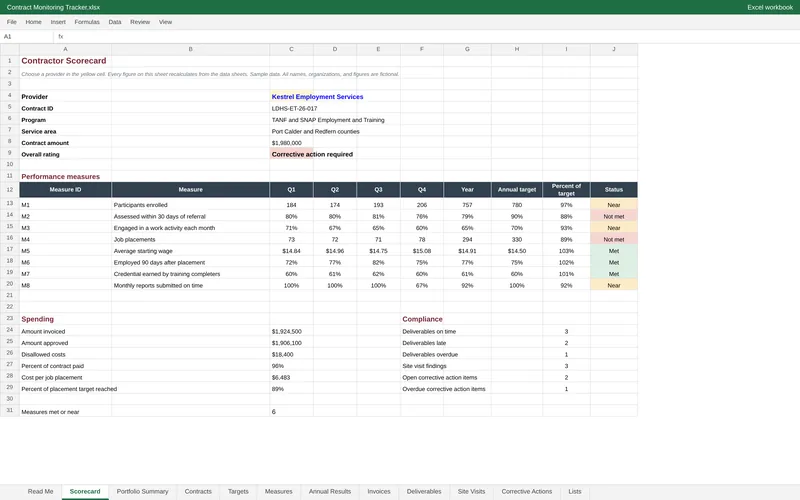Viewport: 800px width, 500px height.
Task: Click the 'Deliverables on time' label
Action: 429,331
